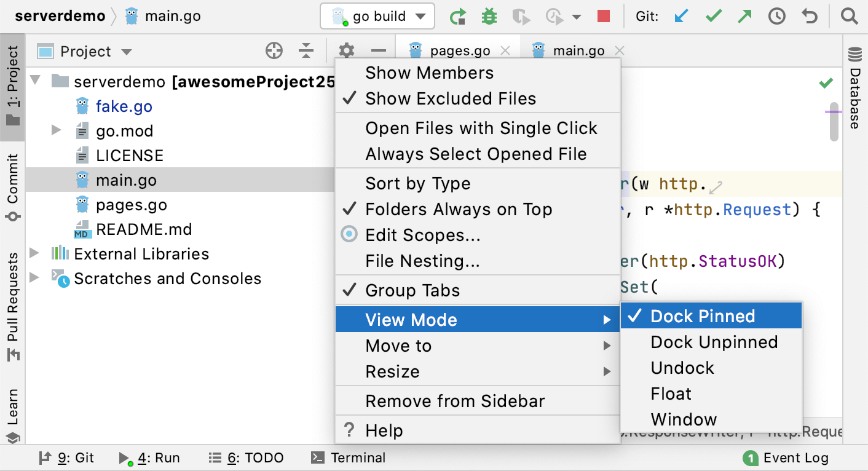Select the Dock Unpinned view mode
This screenshot has width=868, height=471.
pyautogui.click(x=714, y=342)
